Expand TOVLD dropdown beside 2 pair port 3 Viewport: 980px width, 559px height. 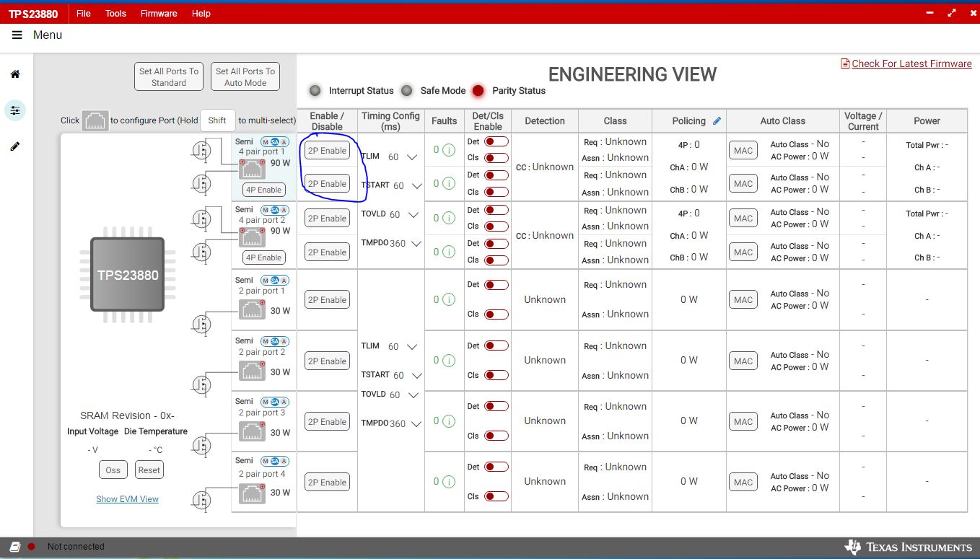(x=413, y=395)
